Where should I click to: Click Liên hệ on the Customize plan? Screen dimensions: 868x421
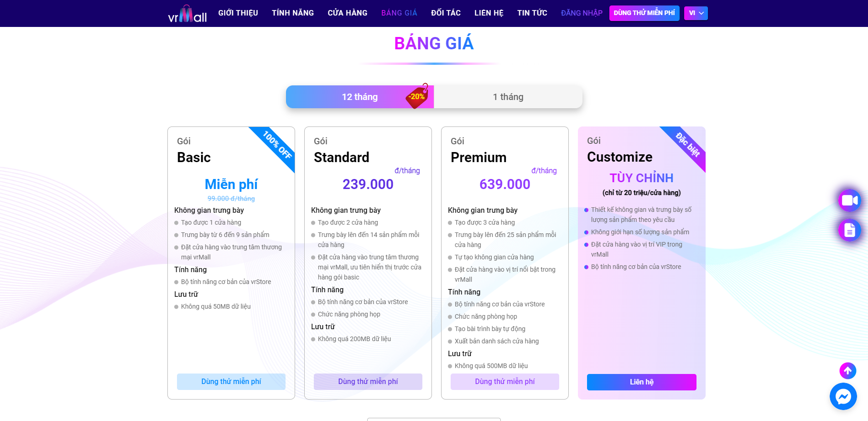[x=642, y=382]
